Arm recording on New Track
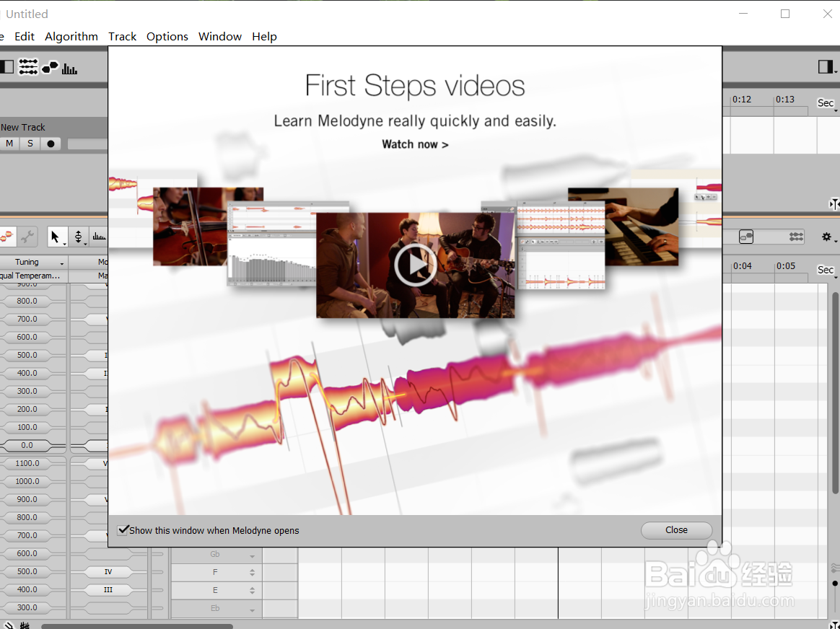 tap(51, 144)
